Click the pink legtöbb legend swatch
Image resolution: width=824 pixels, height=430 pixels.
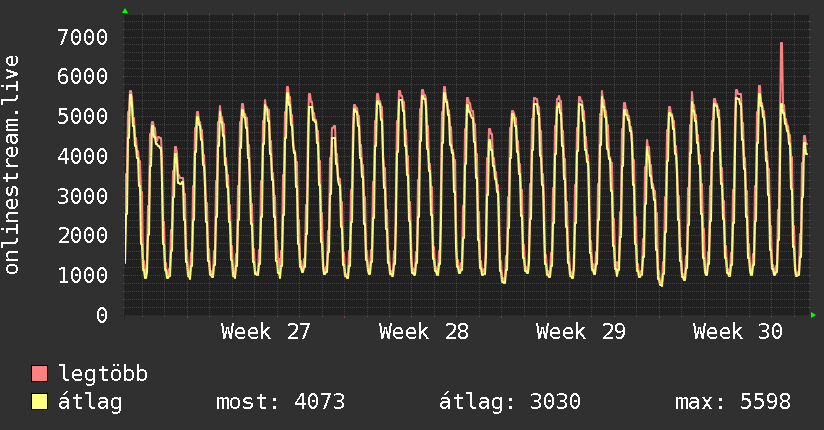[x=39, y=374]
